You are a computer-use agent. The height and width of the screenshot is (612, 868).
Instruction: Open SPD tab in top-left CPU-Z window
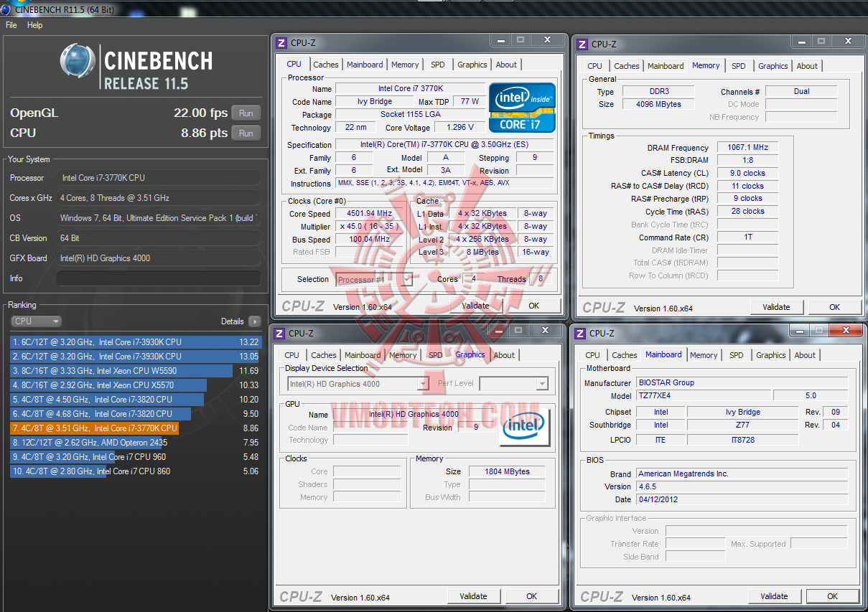coord(438,65)
